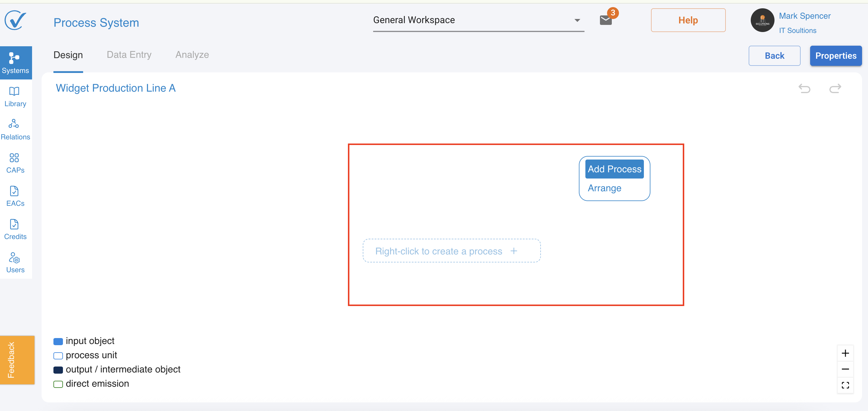Open the Users management icon
This screenshot has width=868, height=411.
[x=14, y=258]
